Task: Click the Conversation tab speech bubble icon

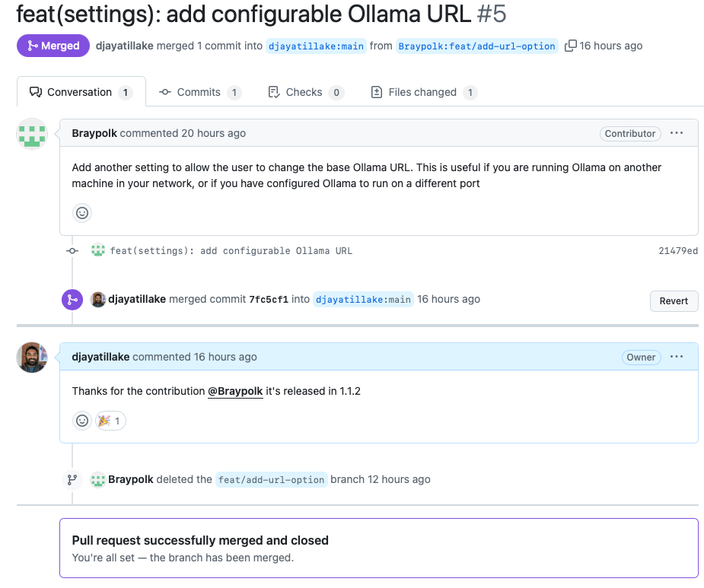Action: pyautogui.click(x=36, y=92)
